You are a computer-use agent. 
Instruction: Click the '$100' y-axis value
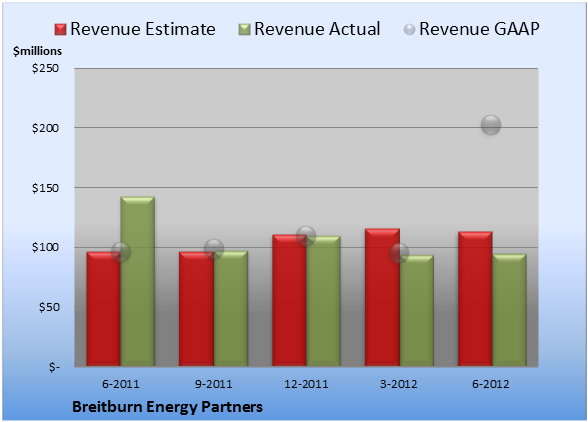45,247
